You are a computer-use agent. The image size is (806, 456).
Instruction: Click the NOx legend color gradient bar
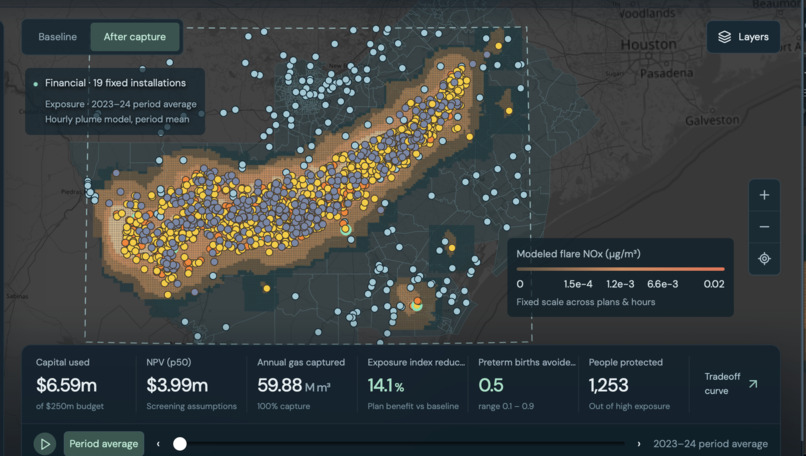[x=620, y=269]
